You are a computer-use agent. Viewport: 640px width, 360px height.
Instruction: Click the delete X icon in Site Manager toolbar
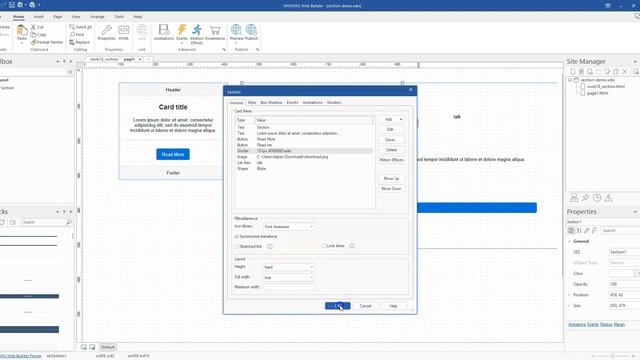point(624,72)
